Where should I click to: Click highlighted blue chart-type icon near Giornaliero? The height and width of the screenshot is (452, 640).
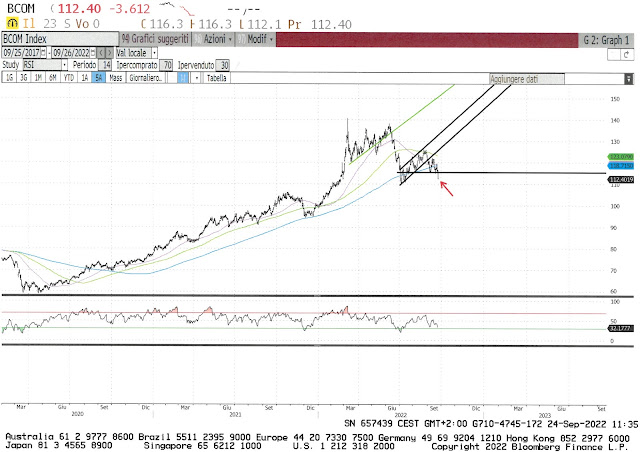pyautogui.click(x=183, y=78)
